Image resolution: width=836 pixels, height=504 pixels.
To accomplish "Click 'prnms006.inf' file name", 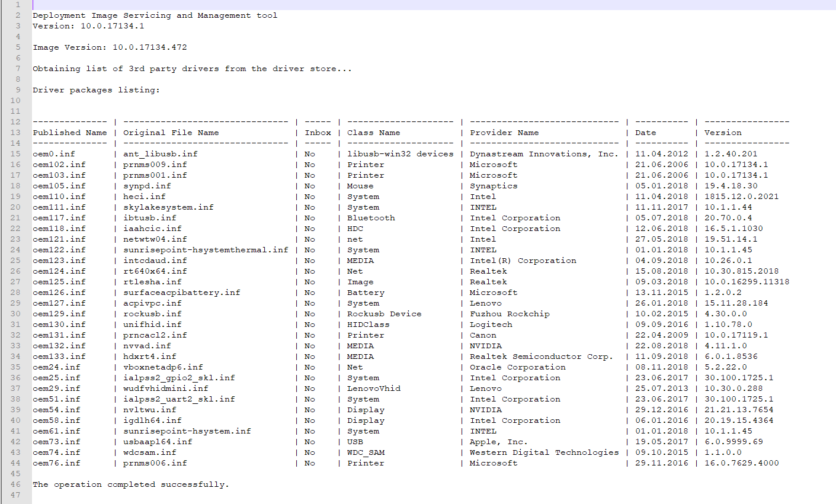I will pos(155,463).
